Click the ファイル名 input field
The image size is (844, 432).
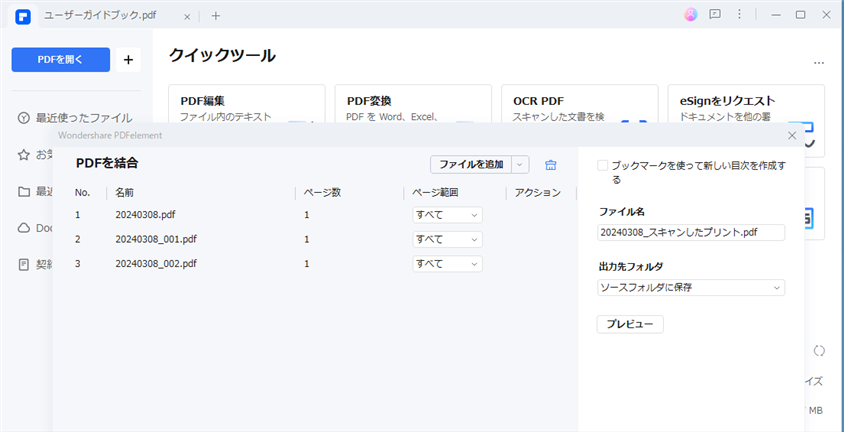coord(691,232)
